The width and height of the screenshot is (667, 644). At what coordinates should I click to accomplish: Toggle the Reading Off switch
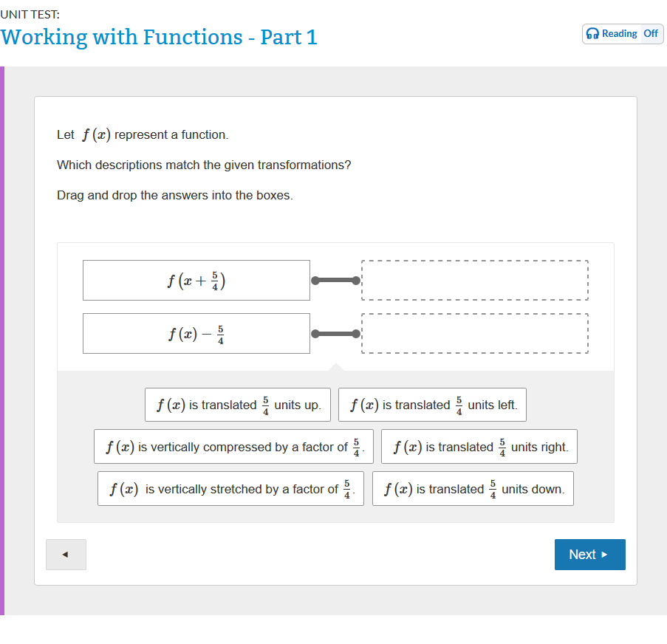(x=650, y=34)
